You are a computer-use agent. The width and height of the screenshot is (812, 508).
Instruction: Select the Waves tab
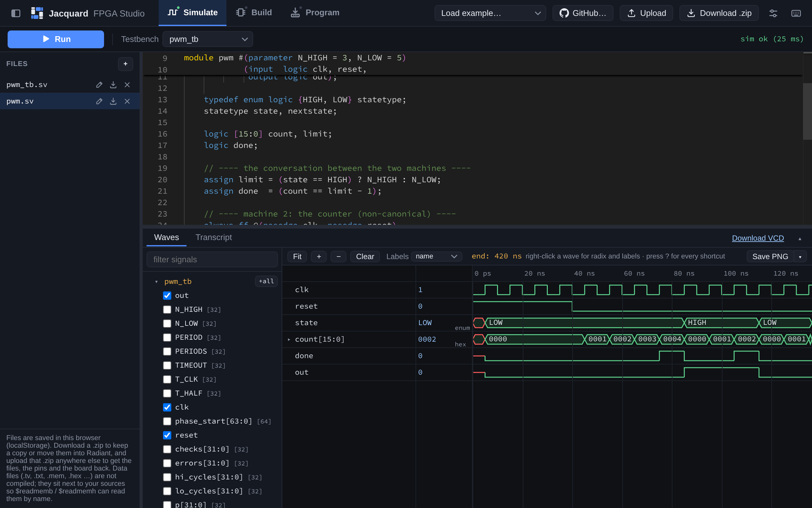(167, 237)
